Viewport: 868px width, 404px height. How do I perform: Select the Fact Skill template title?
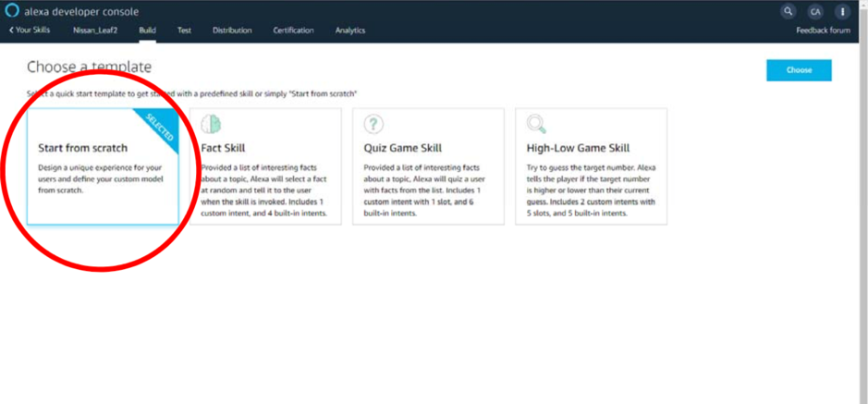click(x=223, y=148)
